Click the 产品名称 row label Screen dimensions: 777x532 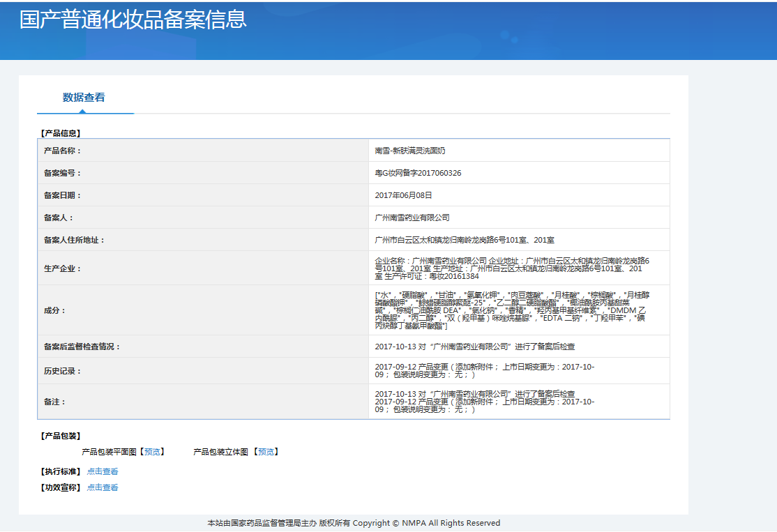(x=63, y=151)
